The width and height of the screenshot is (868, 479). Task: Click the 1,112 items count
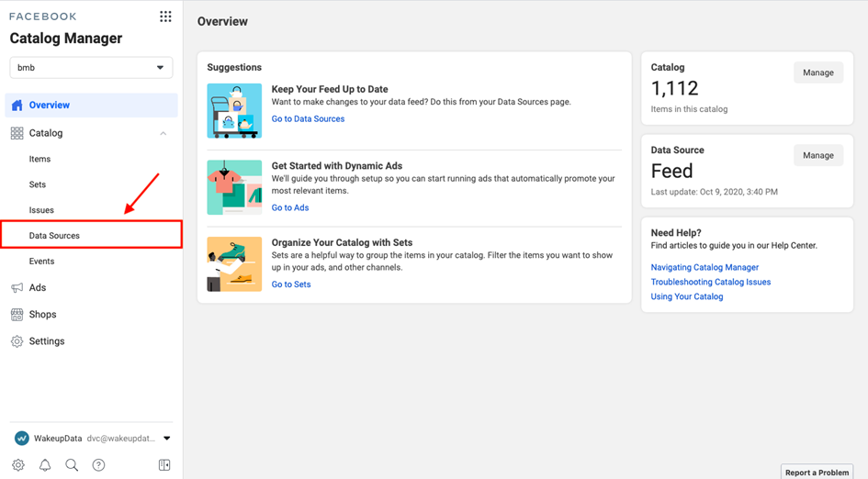point(674,88)
